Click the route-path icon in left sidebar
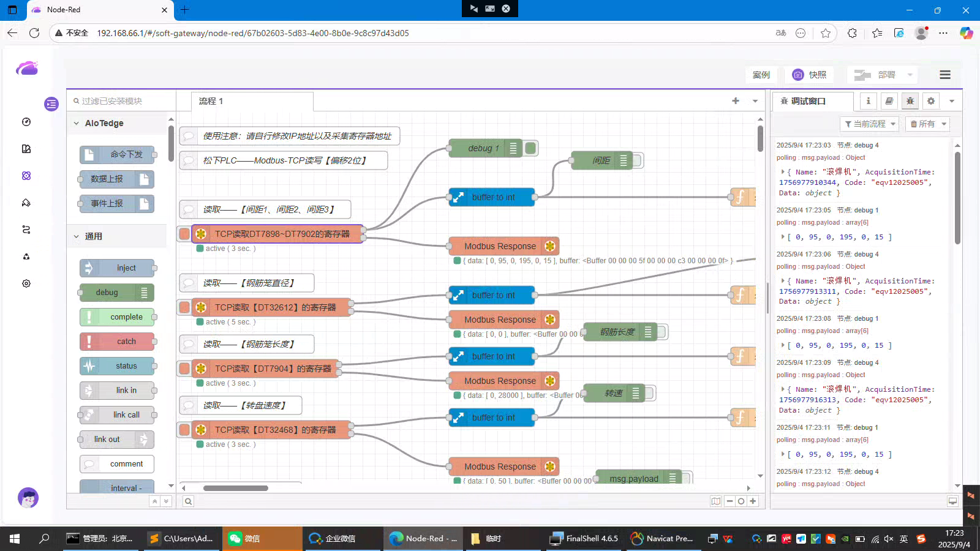This screenshot has height=551, width=980. click(x=26, y=230)
